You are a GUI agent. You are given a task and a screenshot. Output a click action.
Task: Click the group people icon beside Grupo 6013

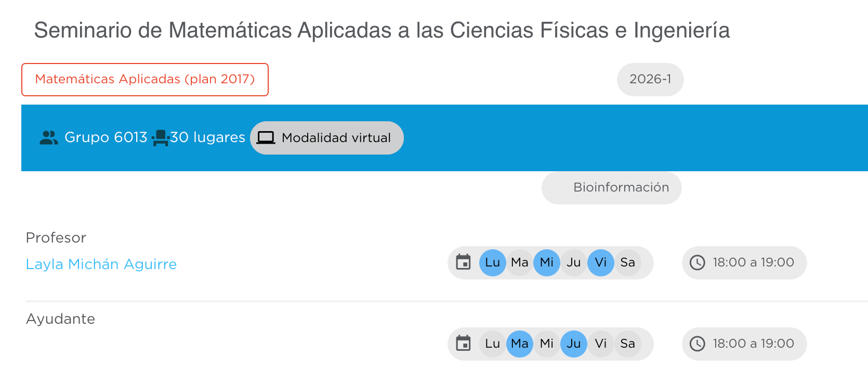pos(49,138)
